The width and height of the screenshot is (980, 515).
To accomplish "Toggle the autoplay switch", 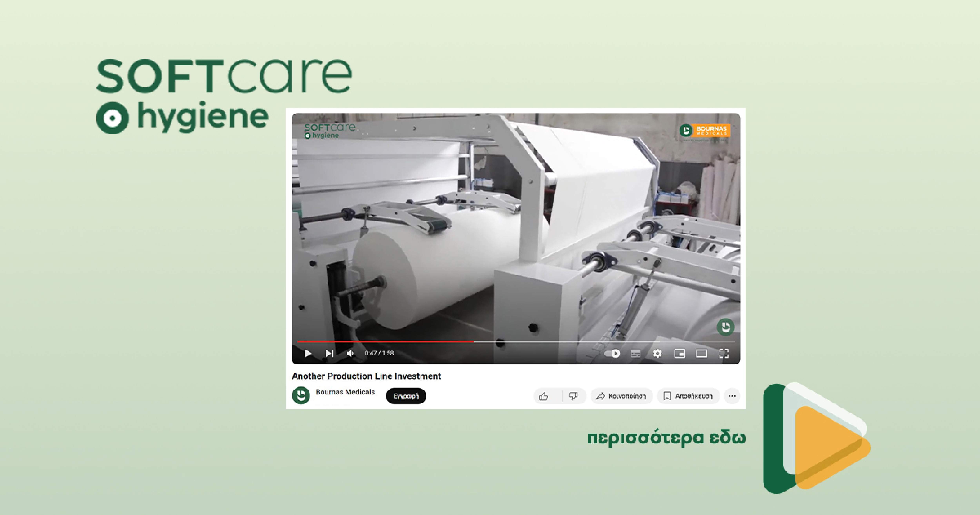I will pos(612,353).
